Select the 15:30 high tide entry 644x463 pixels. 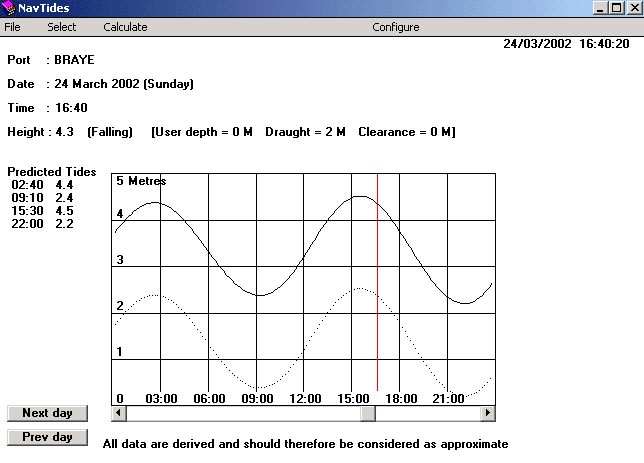[42, 211]
